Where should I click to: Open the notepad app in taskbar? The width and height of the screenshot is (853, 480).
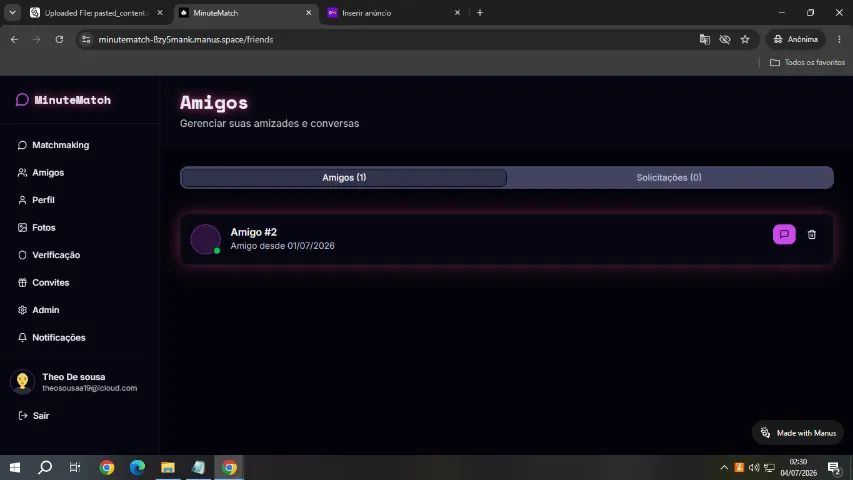[x=199, y=467]
